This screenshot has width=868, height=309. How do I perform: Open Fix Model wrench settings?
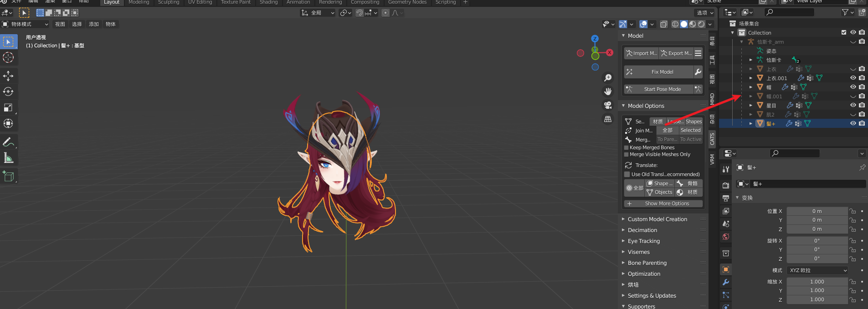point(698,72)
